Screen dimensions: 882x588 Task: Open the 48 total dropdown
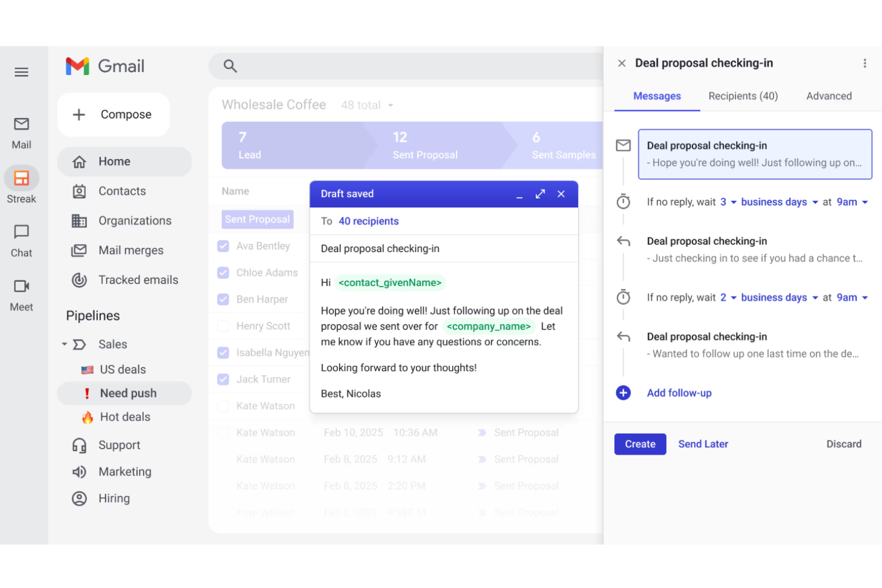(x=367, y=105)
